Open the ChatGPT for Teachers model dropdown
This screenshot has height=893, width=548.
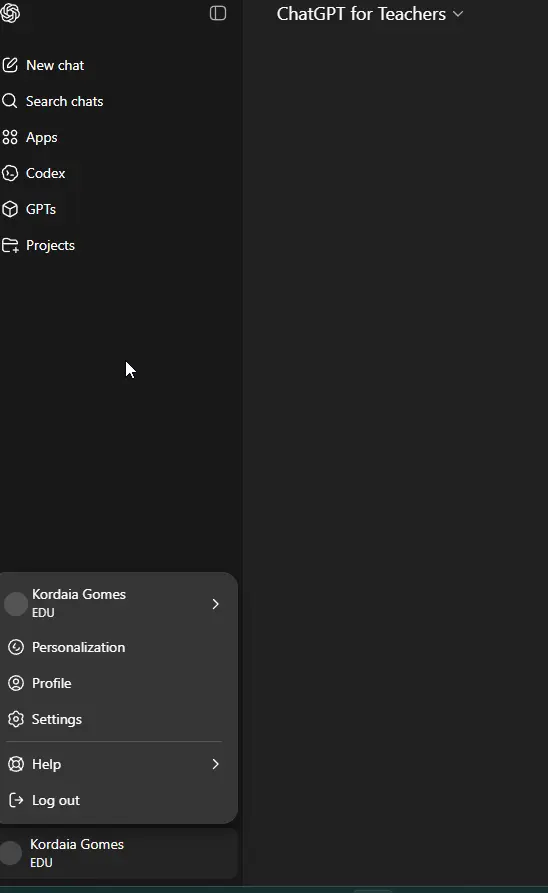pos(370,14)
